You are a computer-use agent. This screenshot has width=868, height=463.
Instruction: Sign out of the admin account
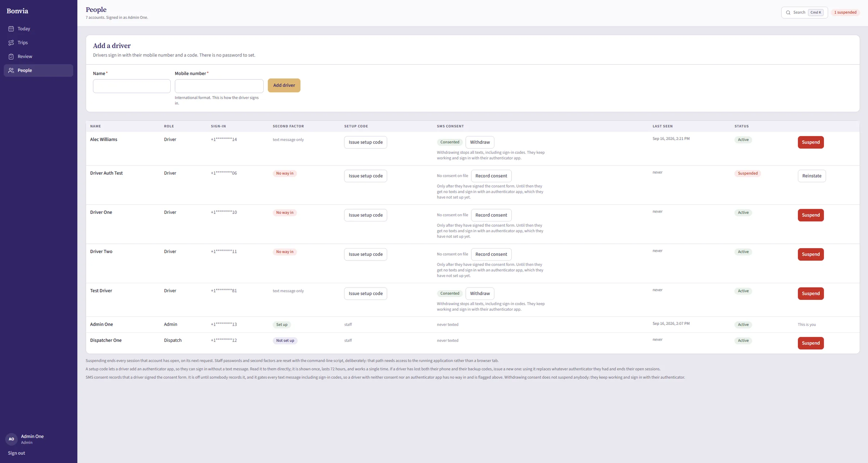[x=16, y=453]
